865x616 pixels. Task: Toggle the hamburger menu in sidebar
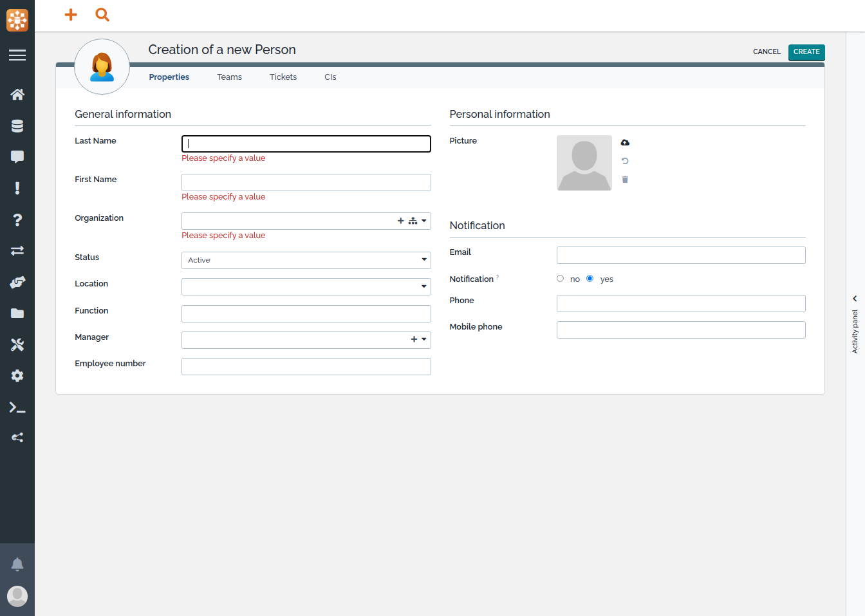(17, 55)
